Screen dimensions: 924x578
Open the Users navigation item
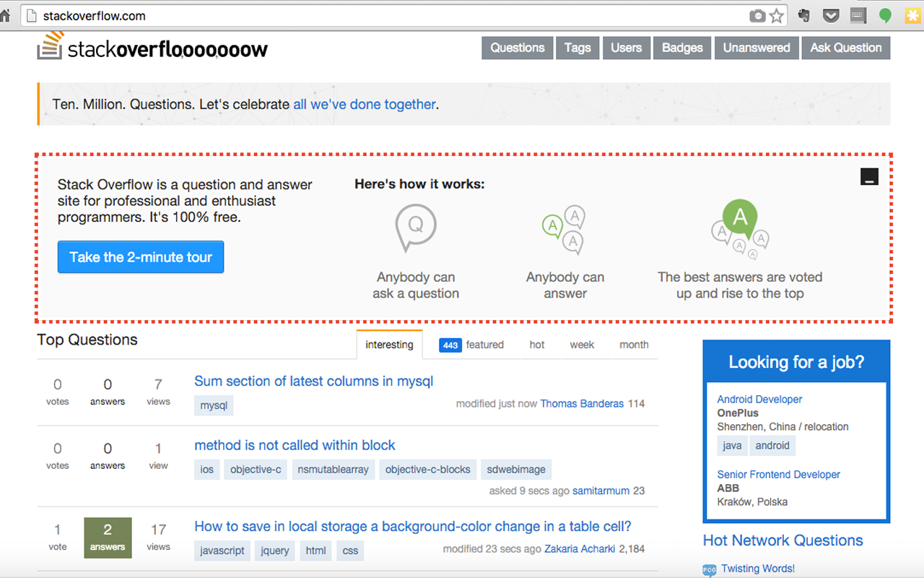[x=627, y=48]
